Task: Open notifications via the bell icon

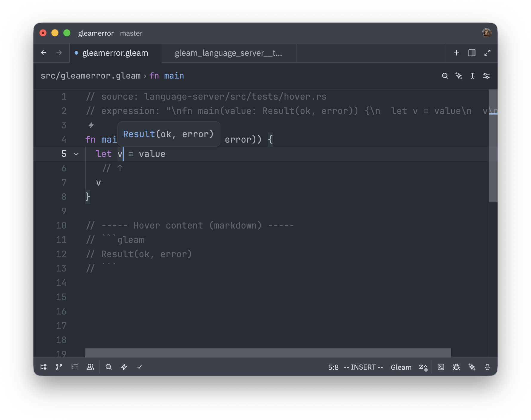Action: (x=487, y=367)
